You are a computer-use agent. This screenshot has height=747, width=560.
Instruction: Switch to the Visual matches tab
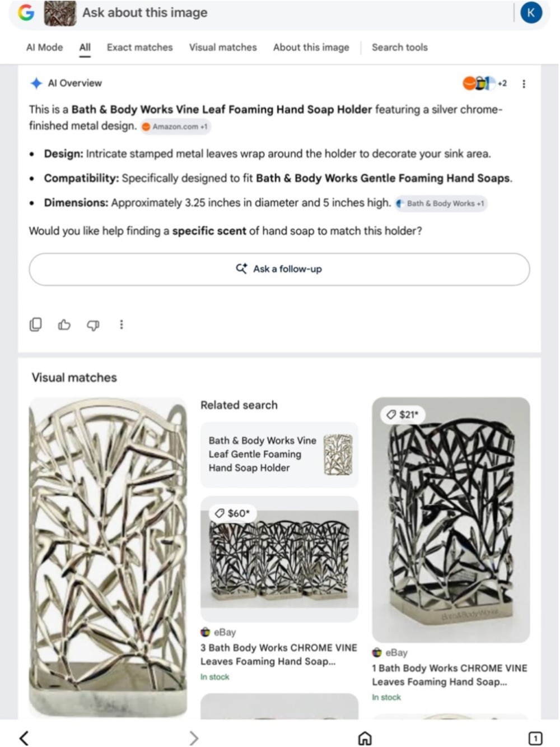point(223,48)
